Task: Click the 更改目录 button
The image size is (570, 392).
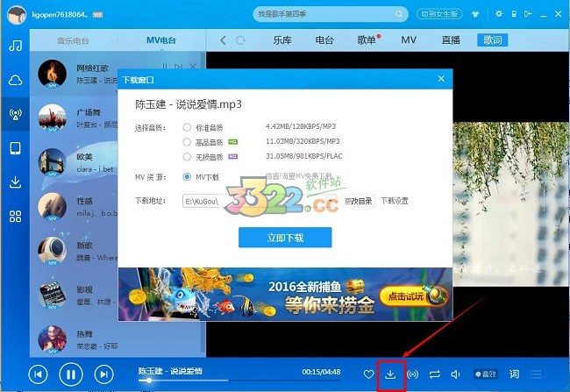Action: click(358, 201)
